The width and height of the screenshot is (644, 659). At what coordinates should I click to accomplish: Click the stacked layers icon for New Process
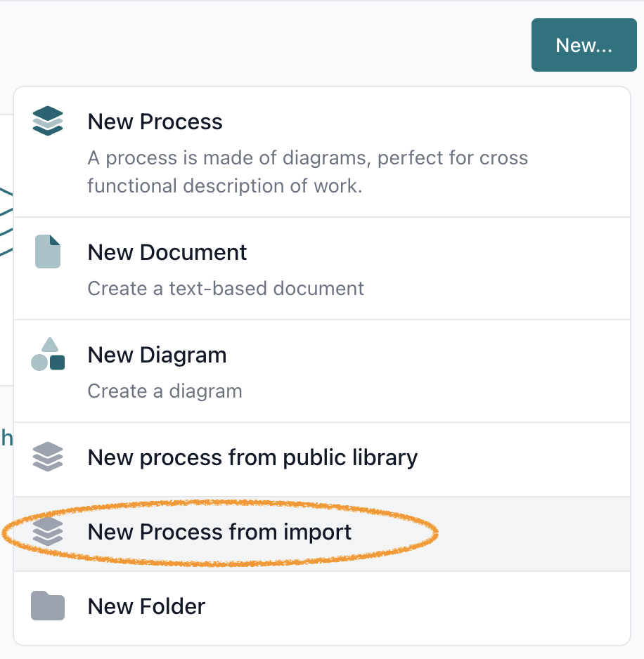48,121
